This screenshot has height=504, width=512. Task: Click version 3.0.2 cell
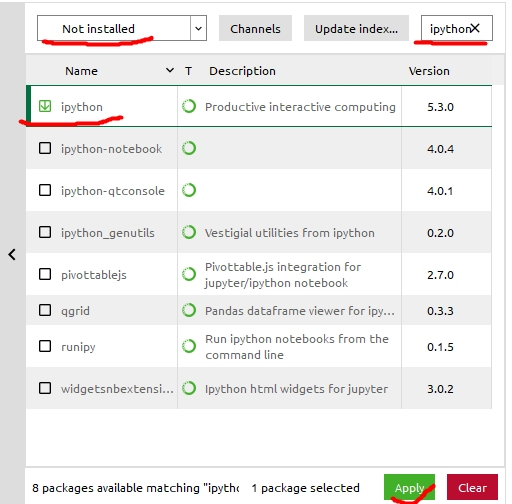[x=440, y=389]
